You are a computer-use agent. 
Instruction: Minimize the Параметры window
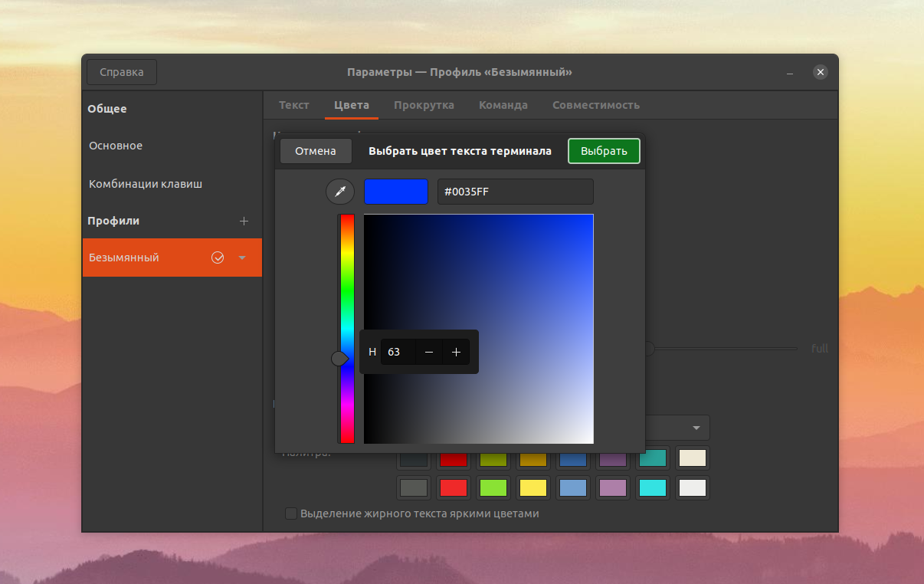(790, 73)
